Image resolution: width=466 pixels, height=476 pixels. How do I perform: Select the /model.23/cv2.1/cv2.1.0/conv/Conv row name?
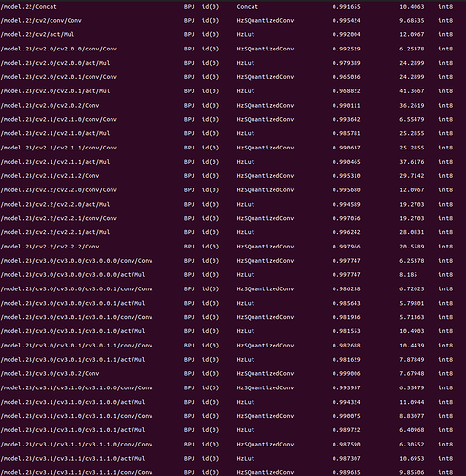point(59,119)
